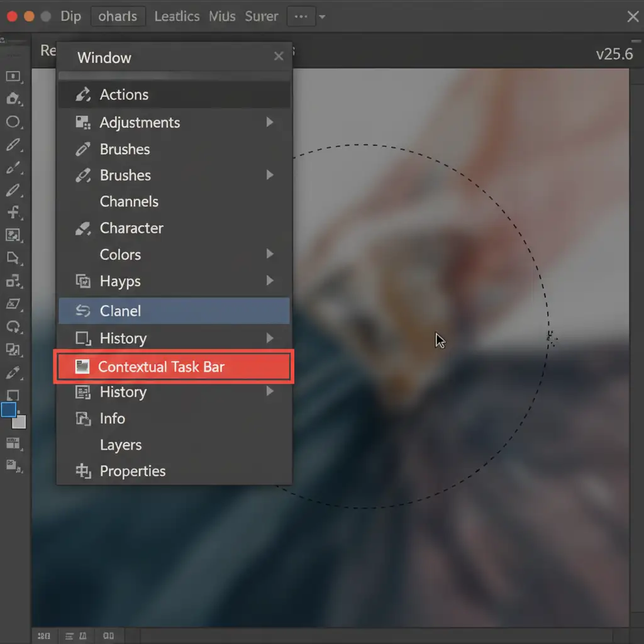Screen dimensions: 644x644
Task: Open the Hayps submenu arrow
Action: pos(270,280)
